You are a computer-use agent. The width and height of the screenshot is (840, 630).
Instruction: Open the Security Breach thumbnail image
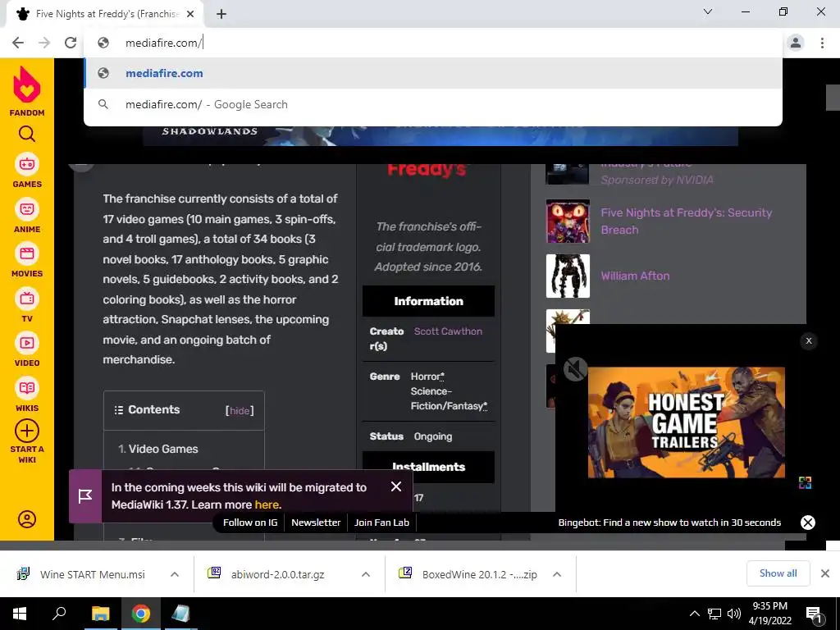[x=568, y=221]
